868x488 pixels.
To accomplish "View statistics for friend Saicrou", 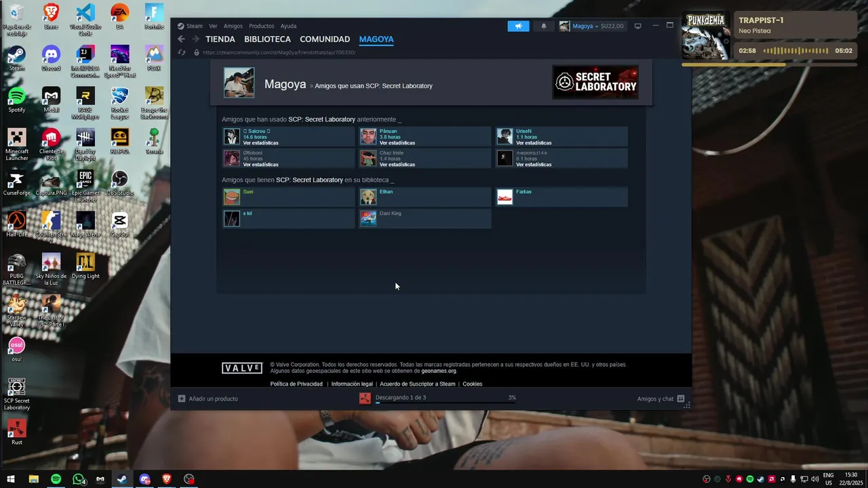I will point(260,143).
